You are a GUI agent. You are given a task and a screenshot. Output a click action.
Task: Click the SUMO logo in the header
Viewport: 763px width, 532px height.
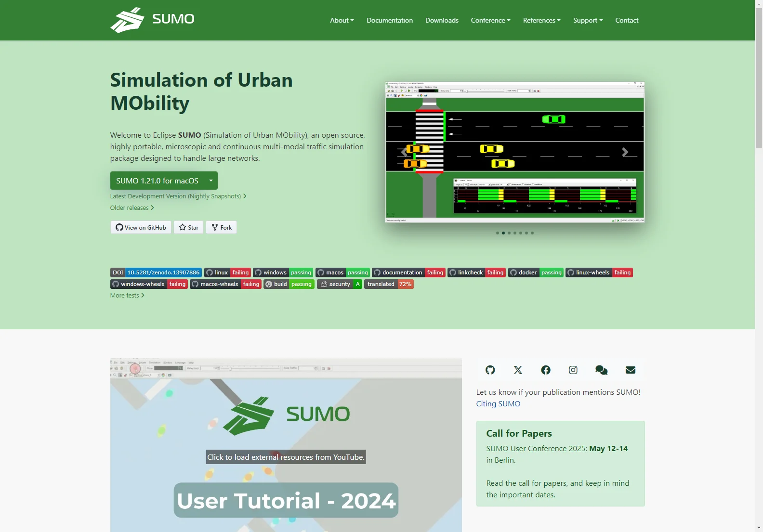[152, 20]
